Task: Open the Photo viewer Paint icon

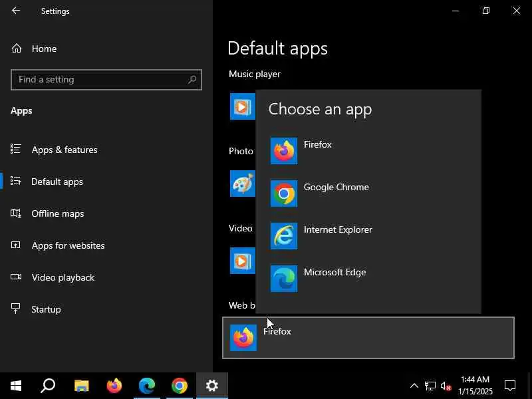Action: [x=243, y=184]
